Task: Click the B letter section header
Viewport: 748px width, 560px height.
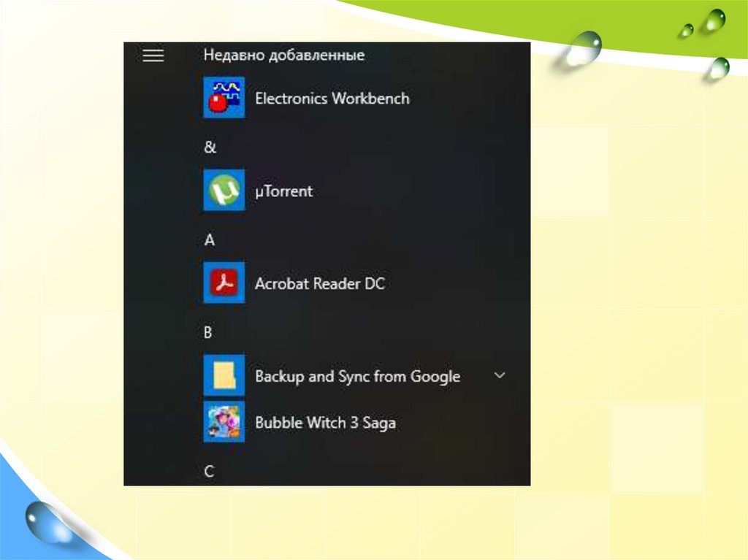Action: point(208,332)
